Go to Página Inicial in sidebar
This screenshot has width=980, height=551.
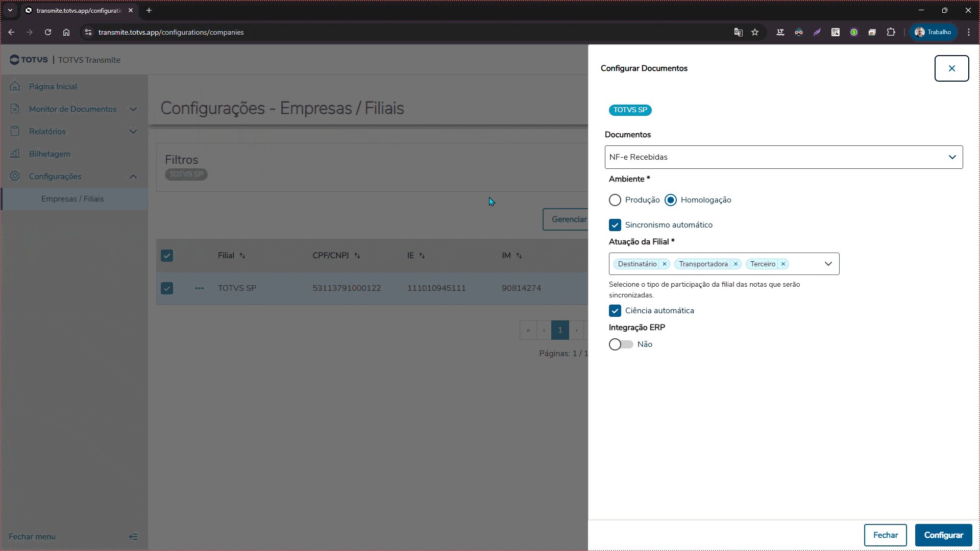tap(53, 87)
